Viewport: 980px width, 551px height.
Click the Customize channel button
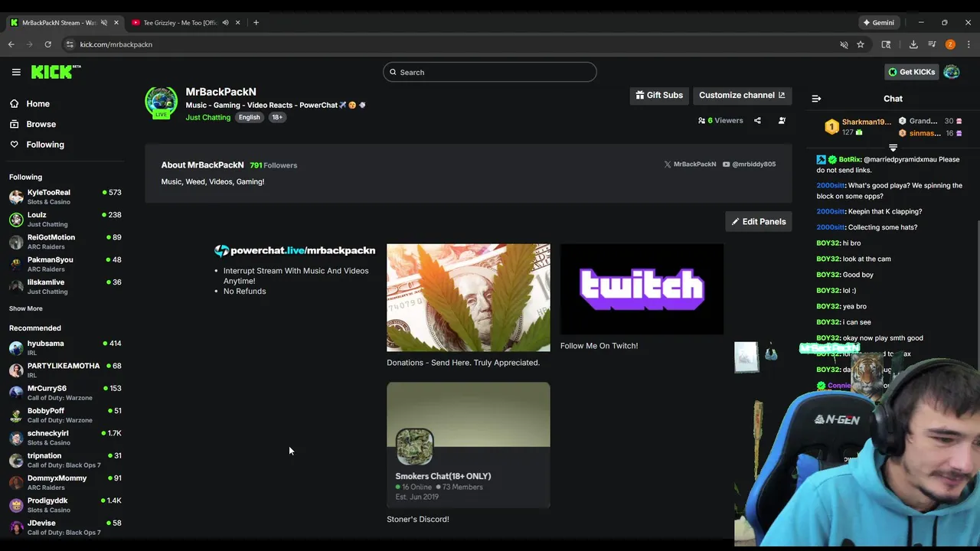point(742,95)
